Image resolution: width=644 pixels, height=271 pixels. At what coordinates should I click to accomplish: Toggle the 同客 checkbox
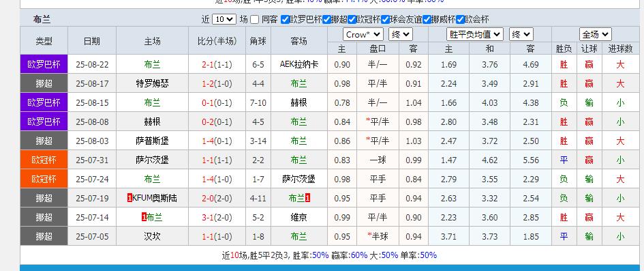tap(255, 19)
